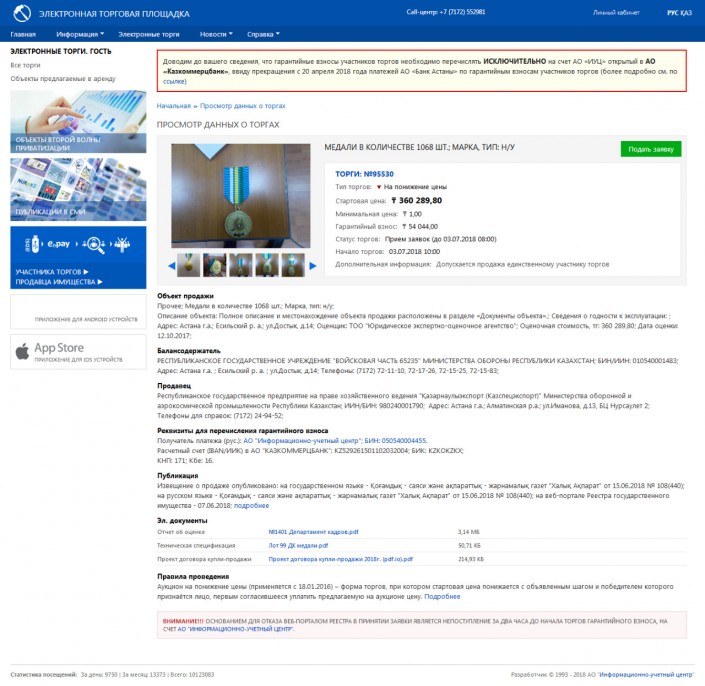This screenshot has width=705, height=686.
Task: Open '№1401 Департамент кадров.pdf' document
Action: tap(312, 532)
